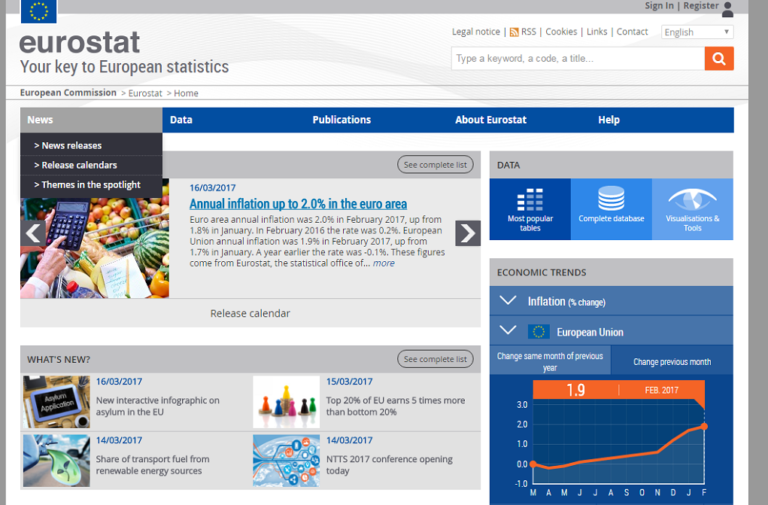Click Sign In link
Screen dimensions: 768x505
[x=659, y=6]
